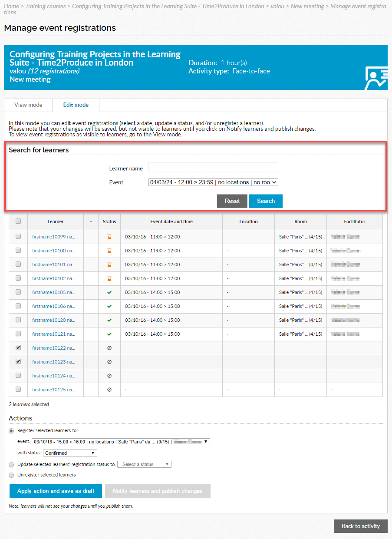
Task: Click green checkmark status for firstname10105
Action: click(109, 292)
